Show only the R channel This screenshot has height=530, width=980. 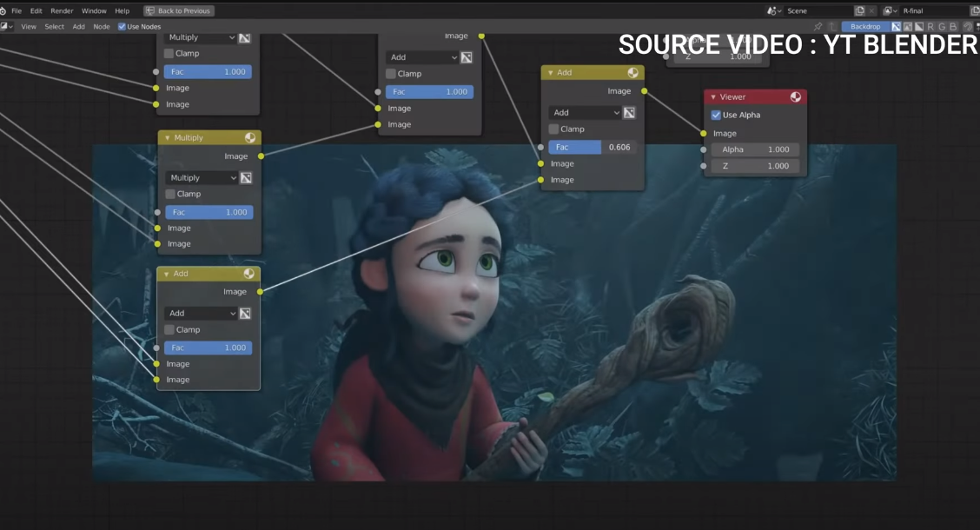click(x=930, y=26)
